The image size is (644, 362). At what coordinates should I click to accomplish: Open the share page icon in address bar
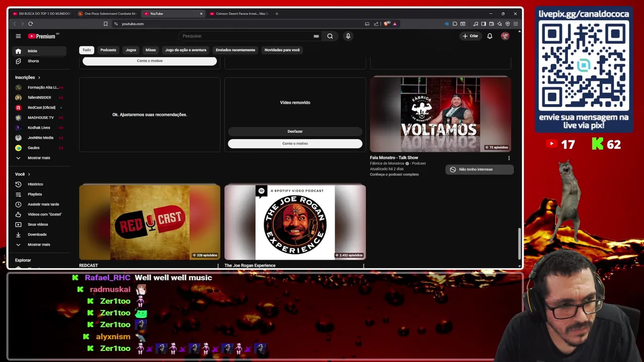(376, 24)
